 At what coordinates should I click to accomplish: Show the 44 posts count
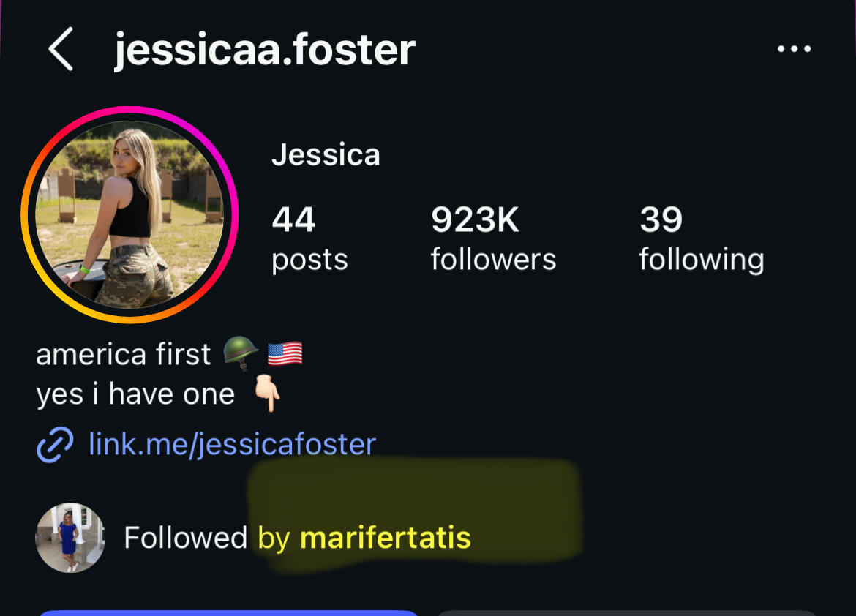(x=309, y=238)
